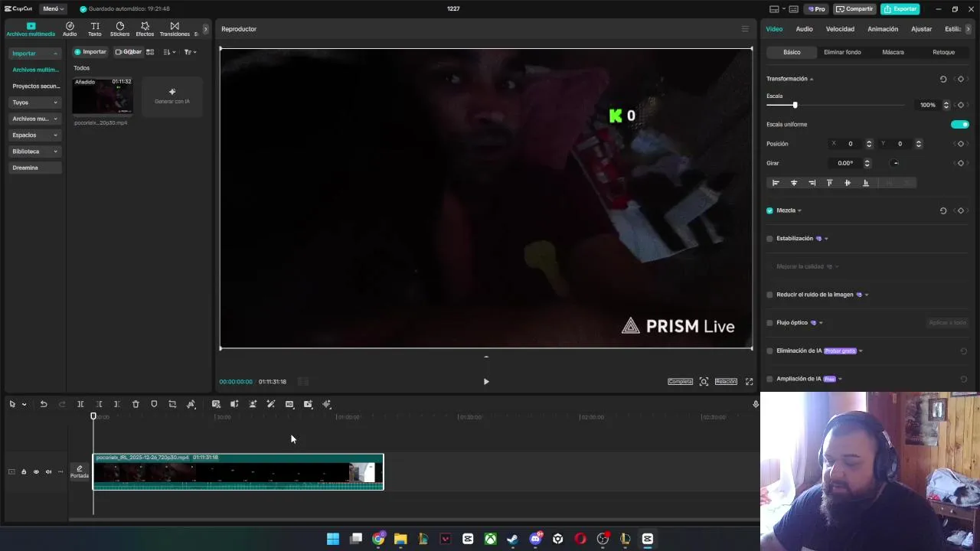The width and height of the screenshot is (980, 551).
Task: Enable Reducir el ruido de la imagen
Action: click(769, 295)
